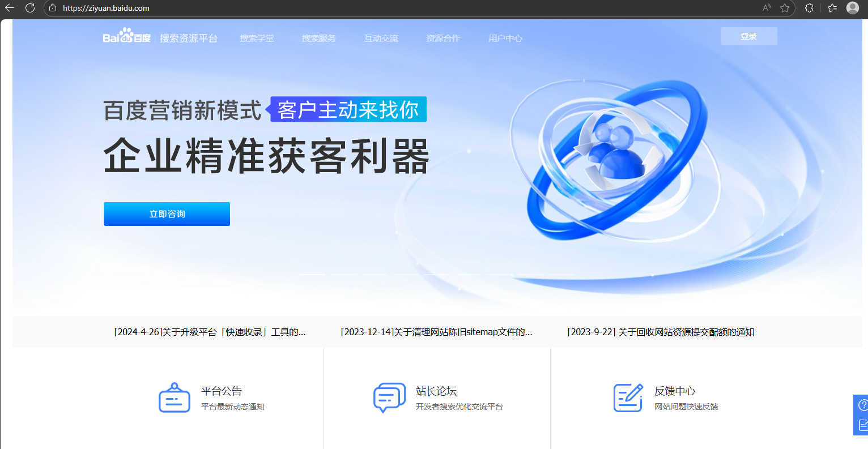
Task: Expand the 资源合作 nav menu
Action: point(443,39)
